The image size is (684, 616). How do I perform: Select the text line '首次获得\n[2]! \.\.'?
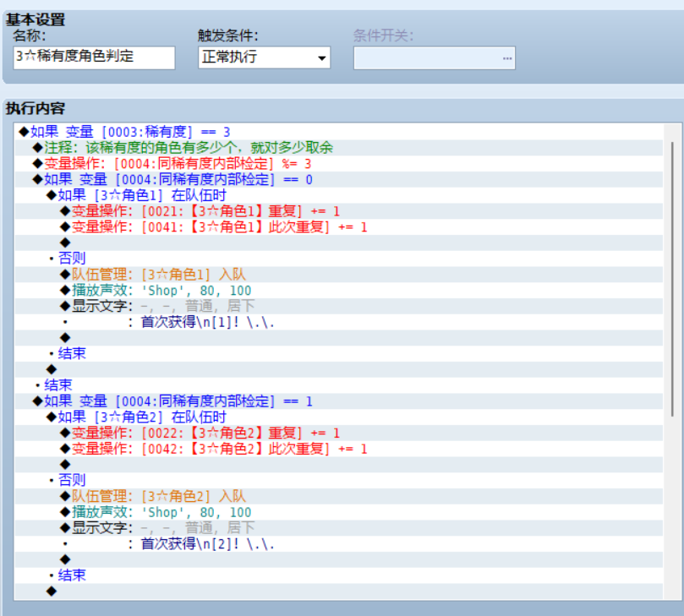(339, 543)
